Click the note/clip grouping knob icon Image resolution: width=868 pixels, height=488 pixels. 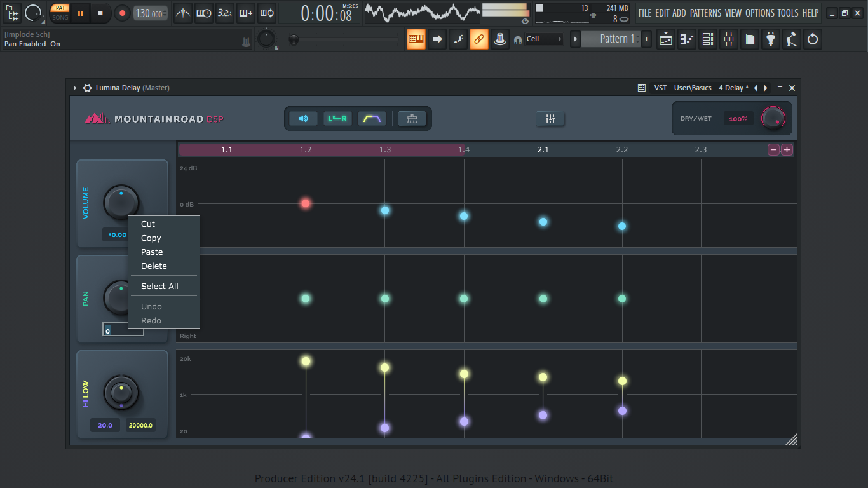point(500,39)
